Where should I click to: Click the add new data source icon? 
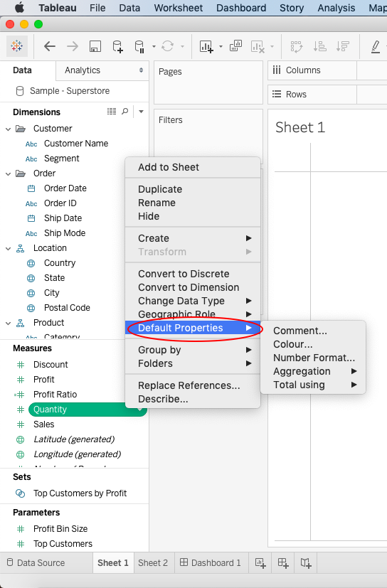[x=117, y=46]
